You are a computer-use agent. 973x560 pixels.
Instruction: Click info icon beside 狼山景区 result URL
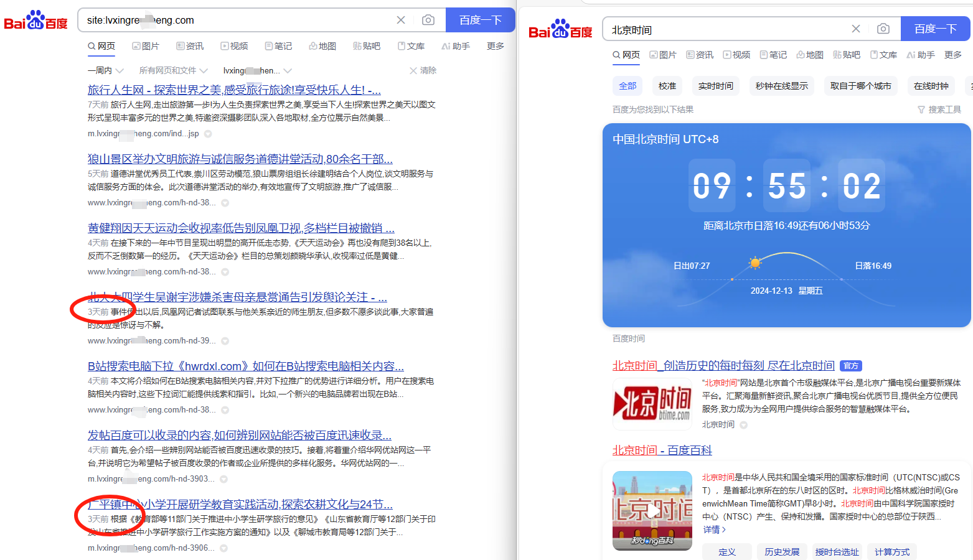tap(225, 203)
